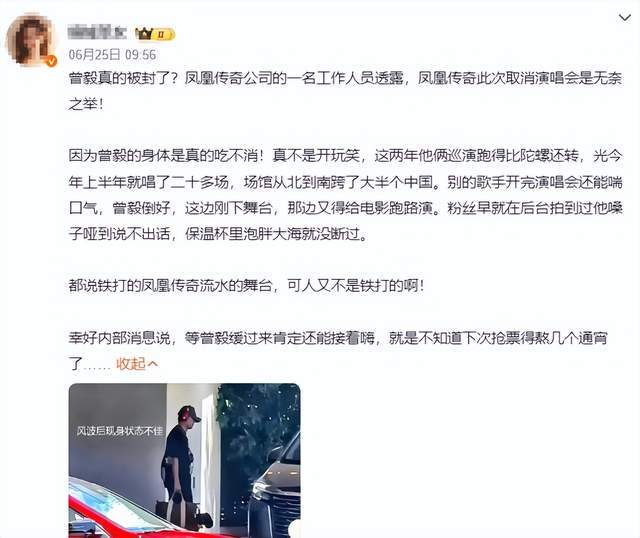Click the gold crown membership icon
Screen dimensions: 640x538
click(144, 33)
